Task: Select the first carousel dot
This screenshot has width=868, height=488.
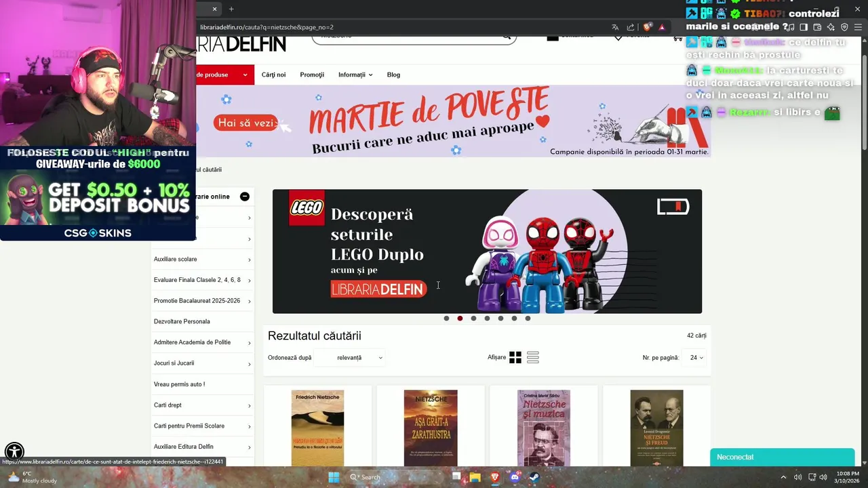Action: (x=446, y=319)
